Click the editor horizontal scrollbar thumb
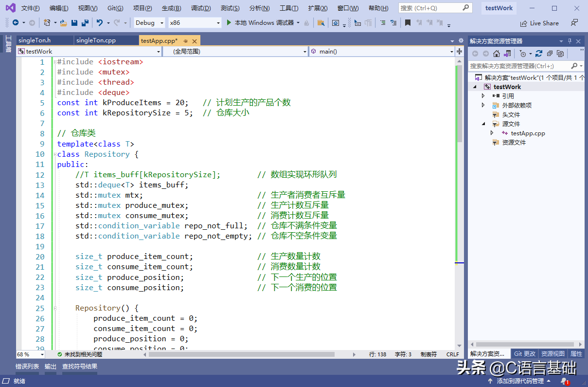Screen dimensions: 588x387 tap(241, 354)
